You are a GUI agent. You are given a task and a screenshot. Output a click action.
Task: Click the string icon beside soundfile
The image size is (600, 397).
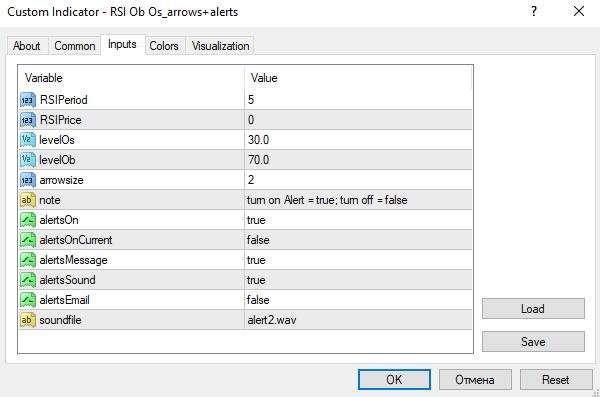click(28, 320)
